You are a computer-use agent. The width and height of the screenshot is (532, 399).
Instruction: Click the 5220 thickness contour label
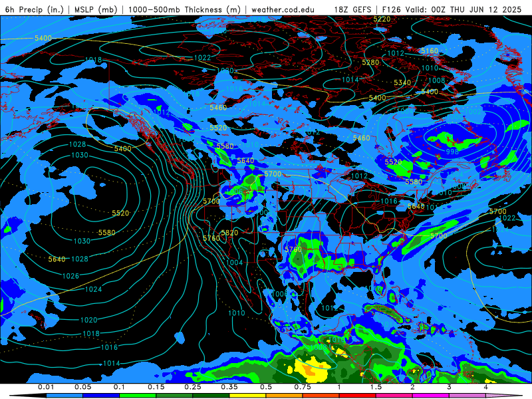point(382,19)
